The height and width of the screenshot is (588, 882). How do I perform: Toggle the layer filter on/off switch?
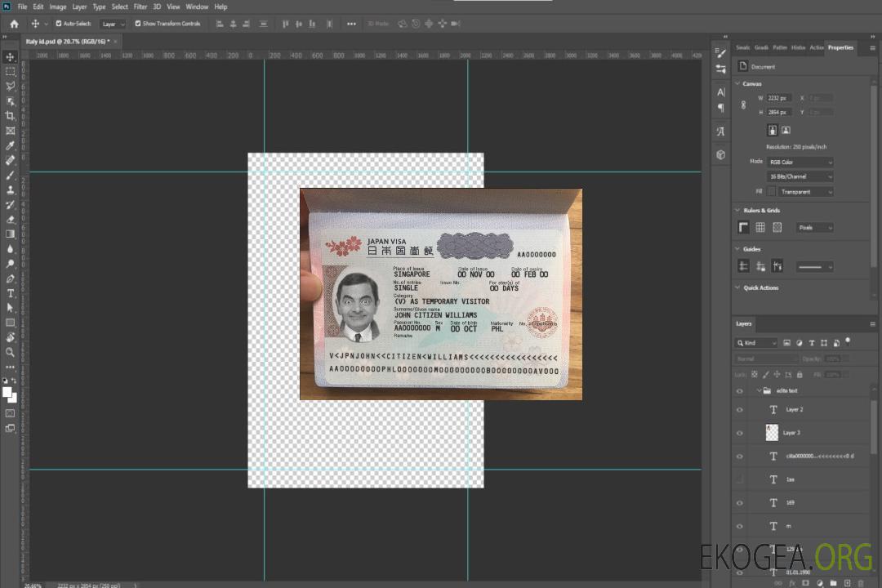pyautogui.click(x=848, y=341)
